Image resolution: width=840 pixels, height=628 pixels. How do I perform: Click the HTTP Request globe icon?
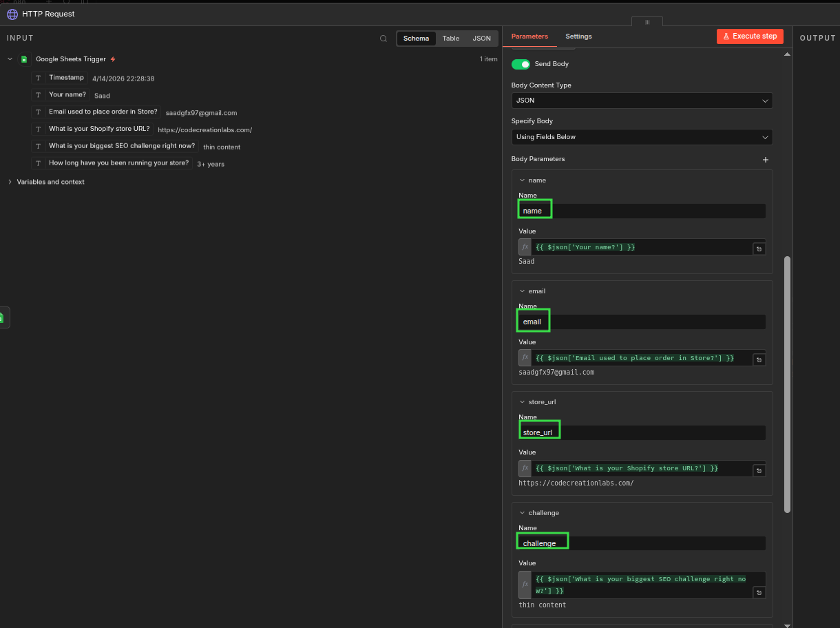tap(12, 14)
